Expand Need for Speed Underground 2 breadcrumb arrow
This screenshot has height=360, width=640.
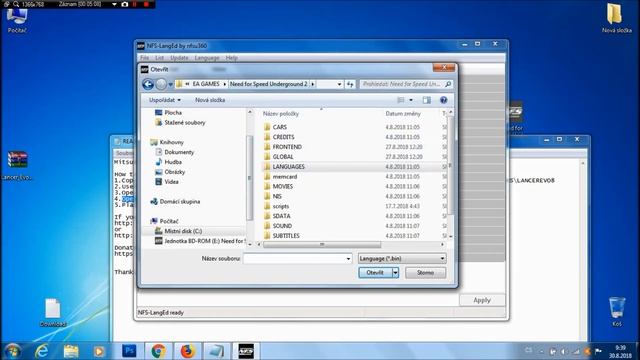tap(313, 84)
